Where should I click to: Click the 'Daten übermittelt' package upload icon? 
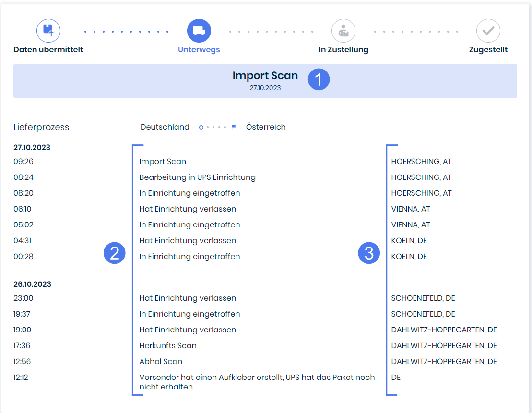(48, 31)
